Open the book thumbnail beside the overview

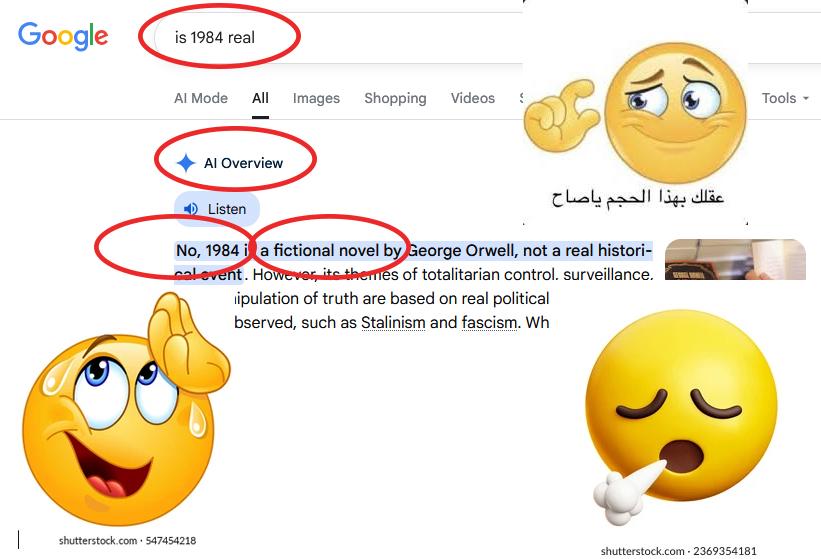pos(735,259)
